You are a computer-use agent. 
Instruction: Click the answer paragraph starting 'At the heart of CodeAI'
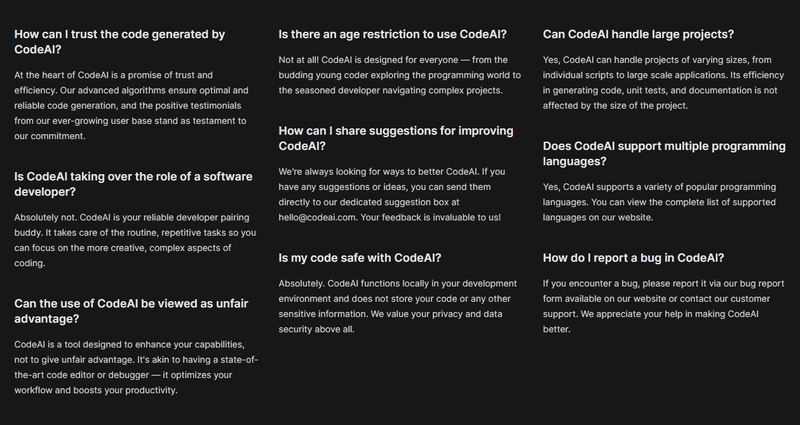(x=131, y=106)
